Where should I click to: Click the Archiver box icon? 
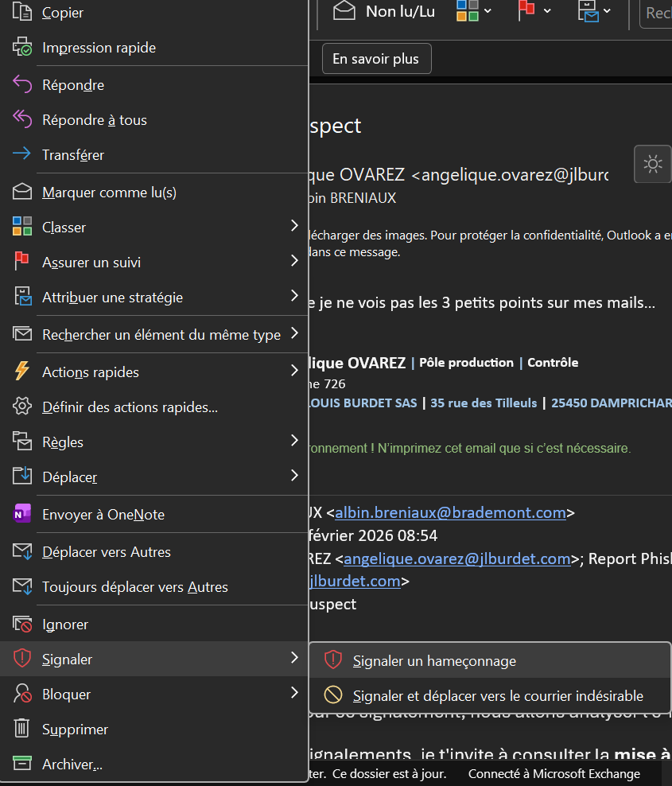tap(22, 764)
